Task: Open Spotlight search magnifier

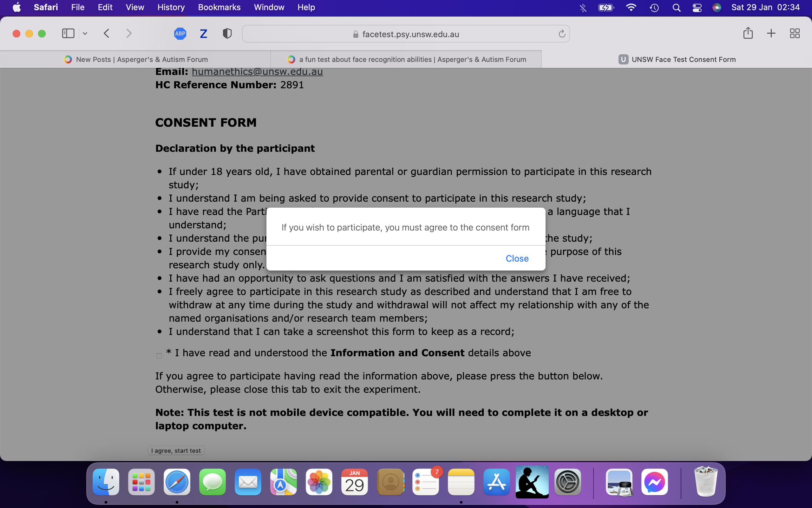Action: coord(677,7)
